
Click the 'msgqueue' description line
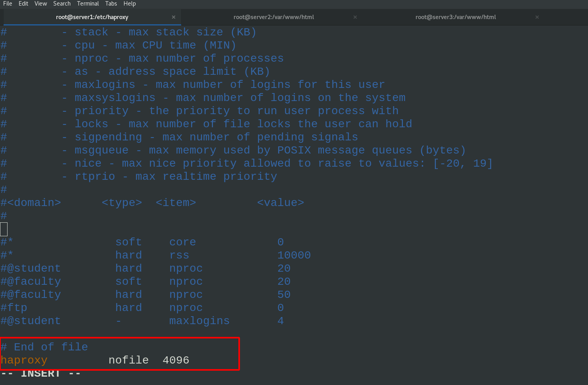(x=264, y=150)
